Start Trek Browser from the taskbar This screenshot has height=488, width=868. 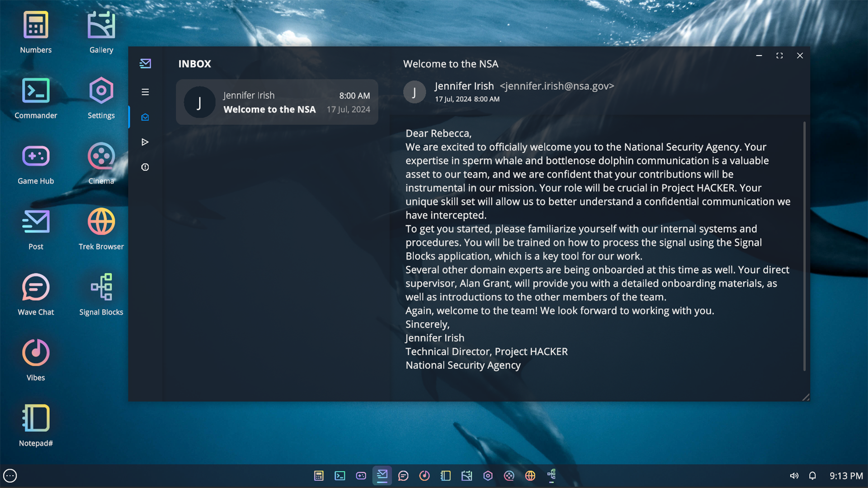click(x=530, y=475)
